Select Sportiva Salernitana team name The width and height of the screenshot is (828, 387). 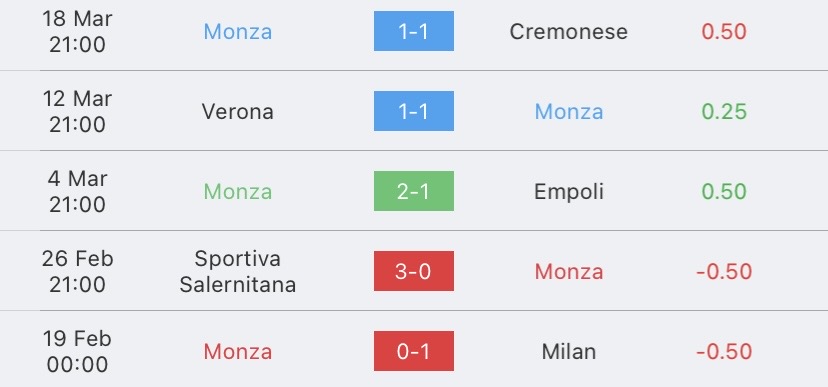pyautogui.click(x=238, y=271)
